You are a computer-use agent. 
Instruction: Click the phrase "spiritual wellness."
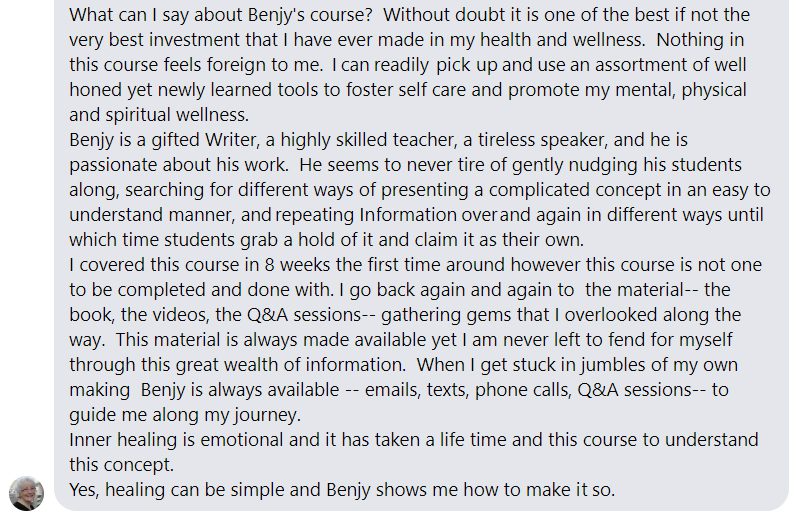[177, 115]
